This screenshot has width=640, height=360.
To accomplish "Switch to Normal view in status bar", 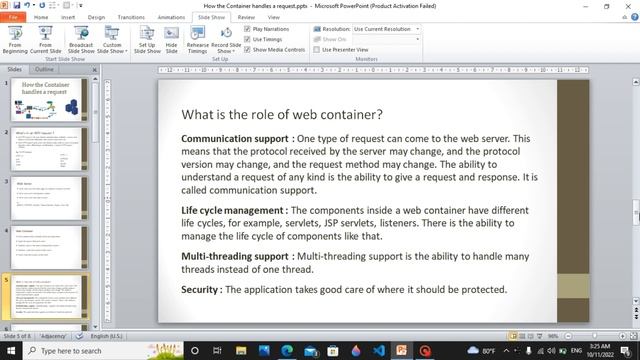I will point(513,336).
